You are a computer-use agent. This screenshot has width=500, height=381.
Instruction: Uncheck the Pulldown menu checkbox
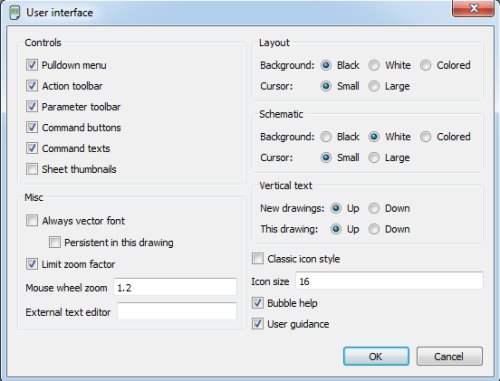32,65
